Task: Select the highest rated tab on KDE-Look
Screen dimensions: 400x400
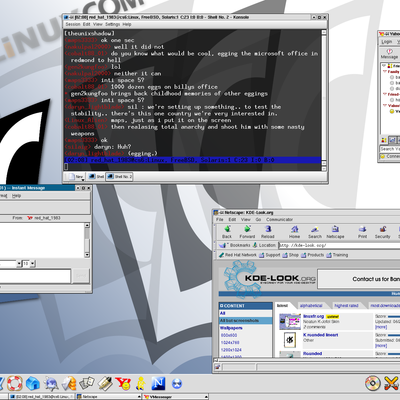Action: pyautogui.click(x=346, y=306)
